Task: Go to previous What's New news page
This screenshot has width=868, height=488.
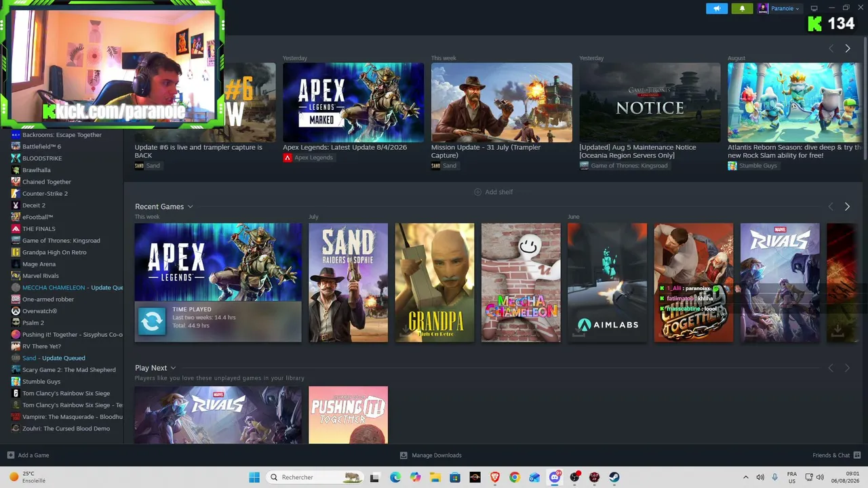Action: (x=831, y=49)
